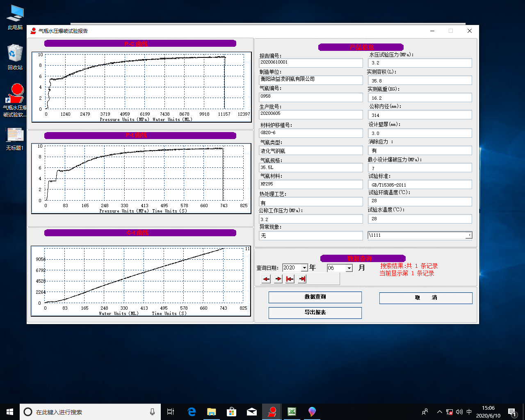The height and width of the screenshot is (420, 525).
Task: Open People icon in system tray
Action: click(x=425, y=412)
